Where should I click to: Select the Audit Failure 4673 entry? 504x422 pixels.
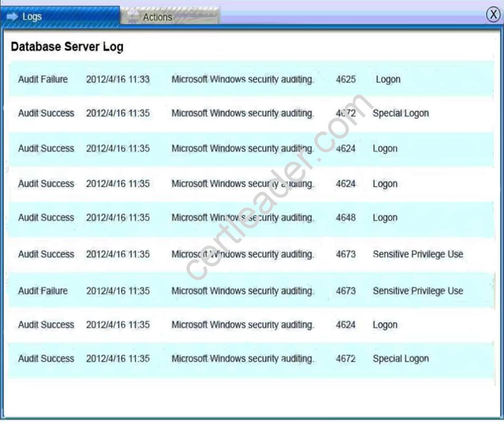click(x=211, y=291)
